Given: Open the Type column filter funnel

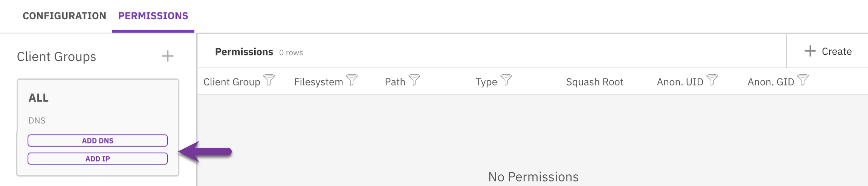Looking at the screenshot, I should [506, 80].
